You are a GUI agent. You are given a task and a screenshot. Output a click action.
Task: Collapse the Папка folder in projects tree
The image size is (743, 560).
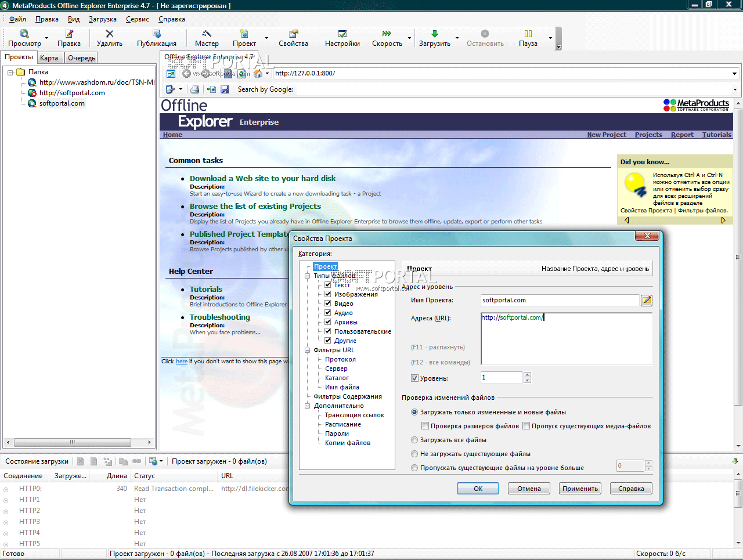(x=10, y=73)
